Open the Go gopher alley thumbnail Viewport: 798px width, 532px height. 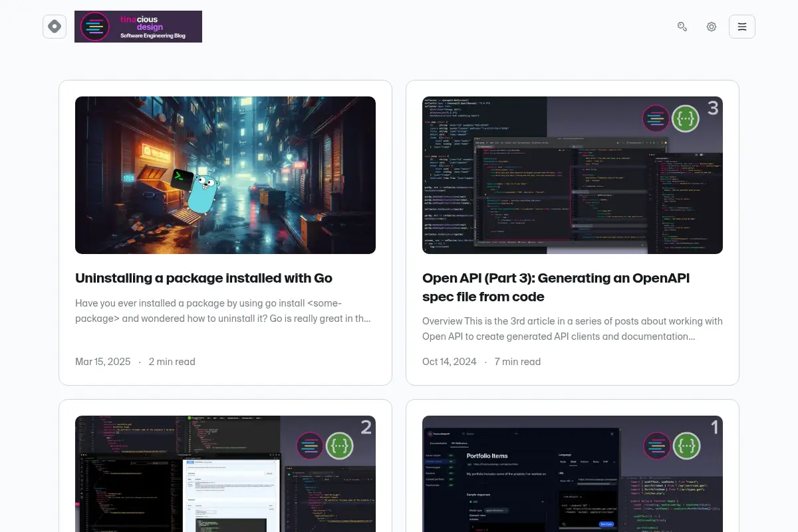225,175
